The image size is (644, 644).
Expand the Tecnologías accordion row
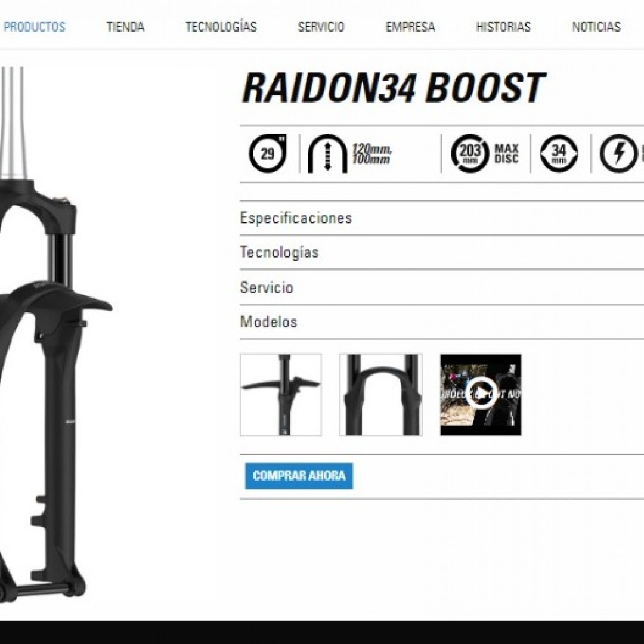tap(279, 253)
